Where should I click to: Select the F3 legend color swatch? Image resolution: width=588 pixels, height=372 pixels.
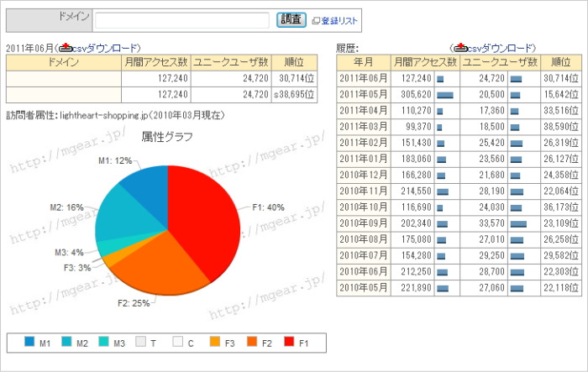(x=215, y=341)
